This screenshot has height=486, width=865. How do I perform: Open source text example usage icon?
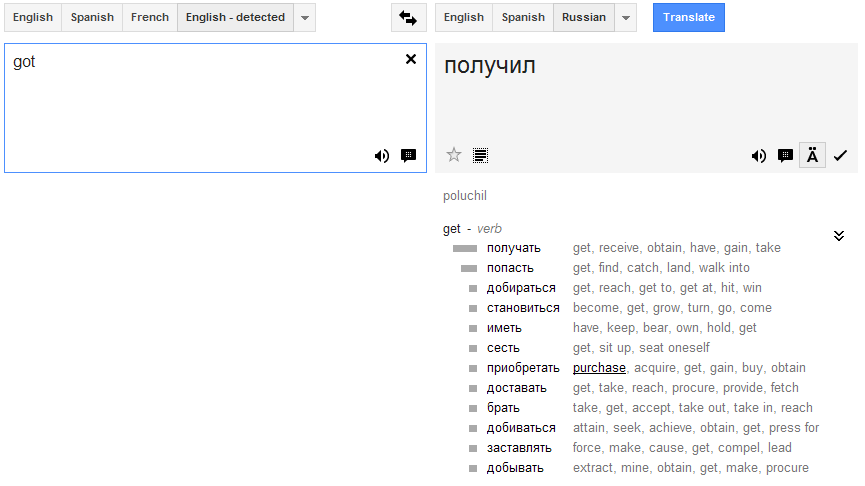click(x=408, y=156)
